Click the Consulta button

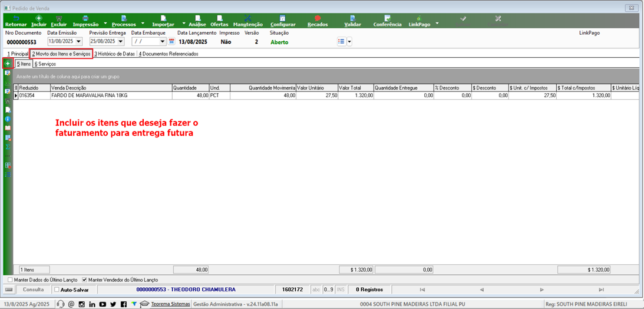point(33,290)
